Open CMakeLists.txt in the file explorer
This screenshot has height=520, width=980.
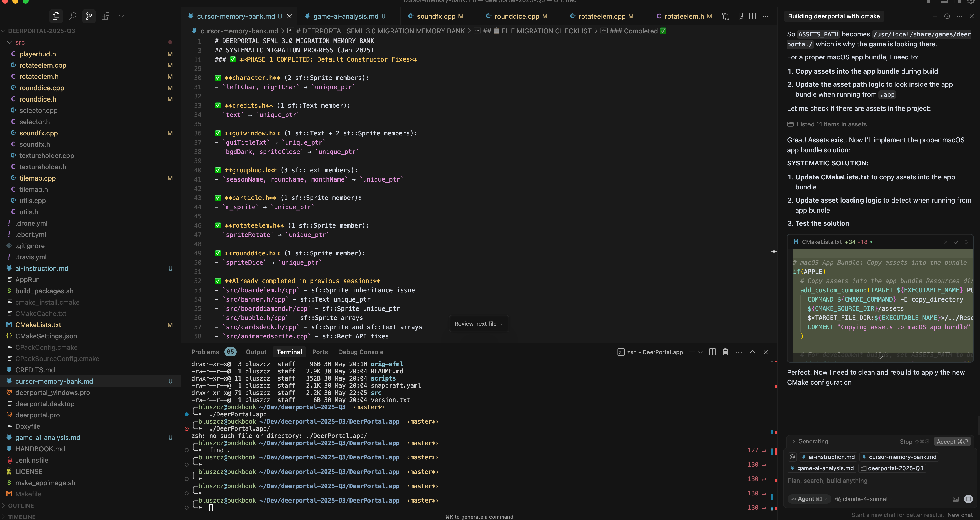click(90, 325)
